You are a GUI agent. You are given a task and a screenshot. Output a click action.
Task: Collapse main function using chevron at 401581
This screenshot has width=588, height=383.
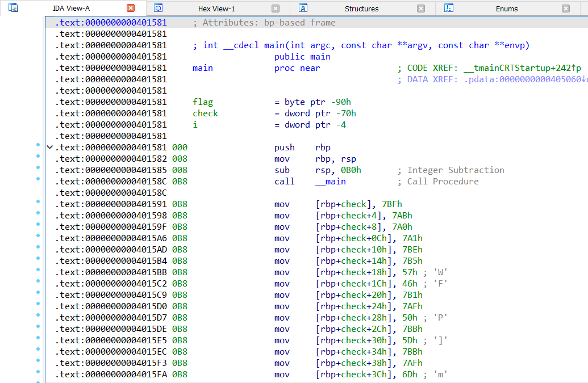point(50,148)
